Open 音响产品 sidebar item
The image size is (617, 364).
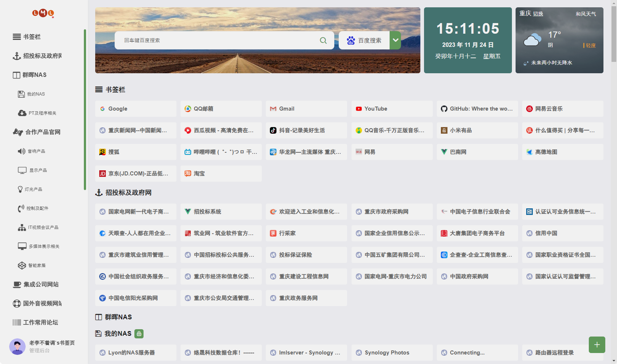(x=31, y=151)
